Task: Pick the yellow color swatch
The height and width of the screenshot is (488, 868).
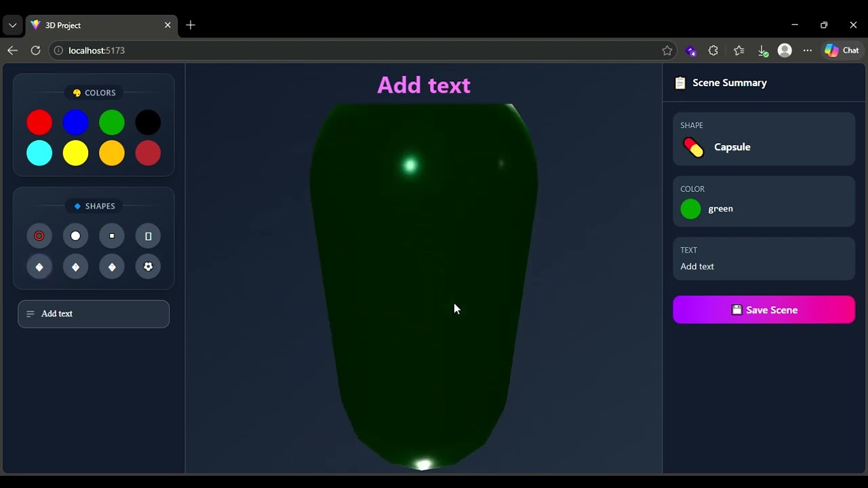Action: [x=75, y=153]
